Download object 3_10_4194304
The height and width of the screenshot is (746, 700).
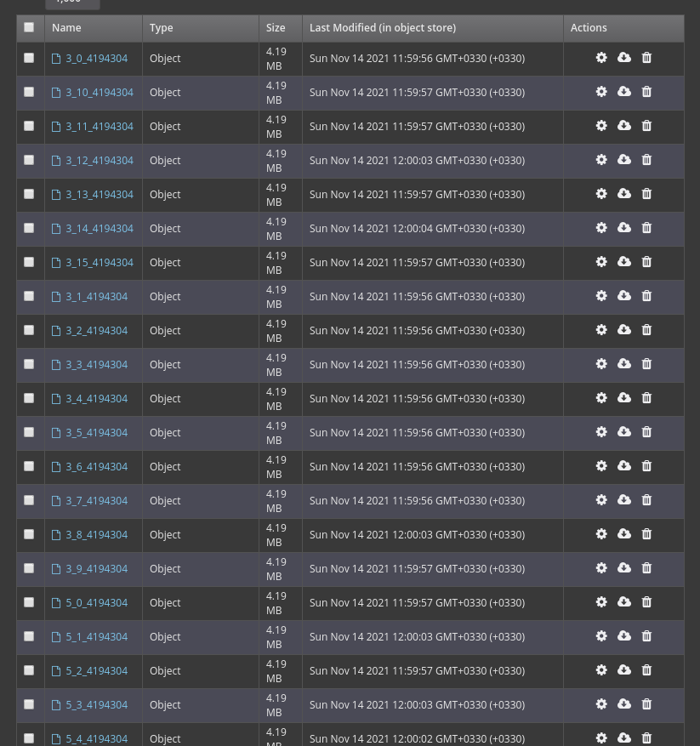[624, 92]
